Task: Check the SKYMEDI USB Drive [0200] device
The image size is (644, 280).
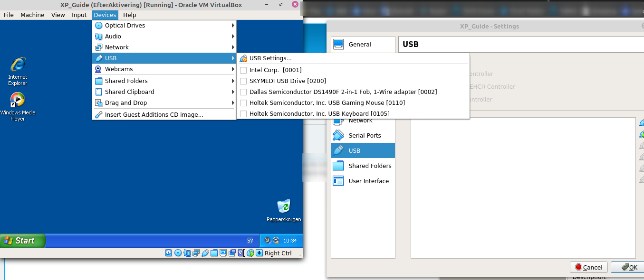Action: coord(243,81)
